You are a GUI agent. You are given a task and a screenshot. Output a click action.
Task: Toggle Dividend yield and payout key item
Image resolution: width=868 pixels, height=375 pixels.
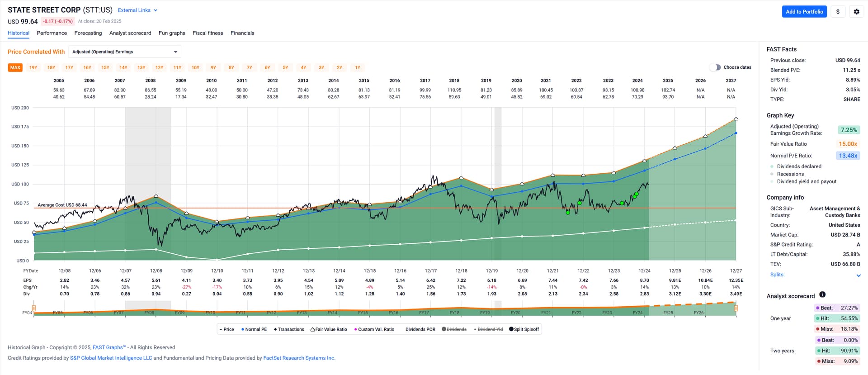[803, 182]
